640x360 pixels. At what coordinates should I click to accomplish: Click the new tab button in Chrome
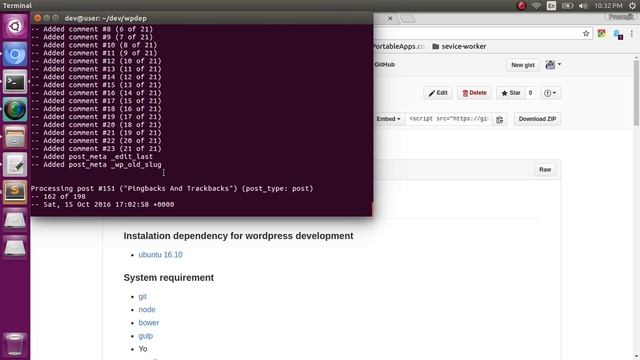(x=407, y=18)
